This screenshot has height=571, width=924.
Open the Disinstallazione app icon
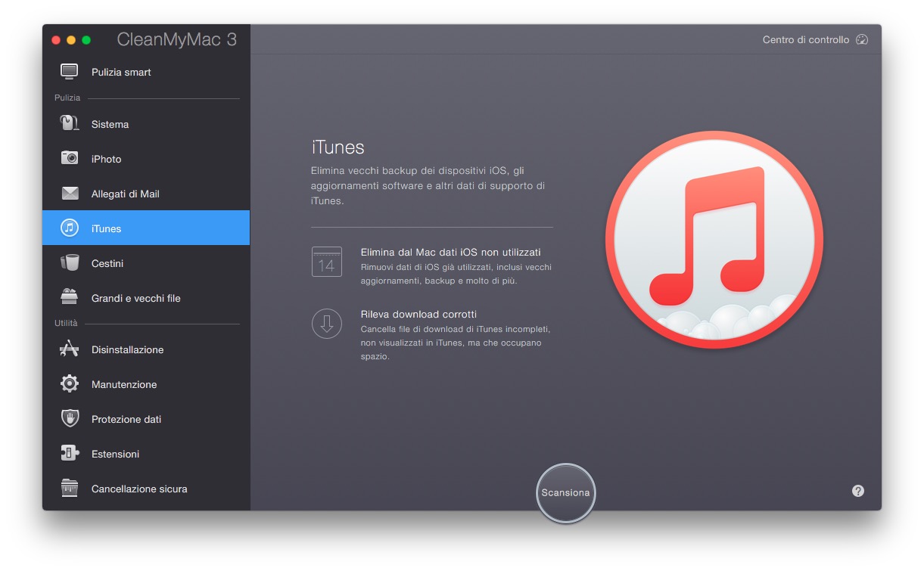(70, 349)
